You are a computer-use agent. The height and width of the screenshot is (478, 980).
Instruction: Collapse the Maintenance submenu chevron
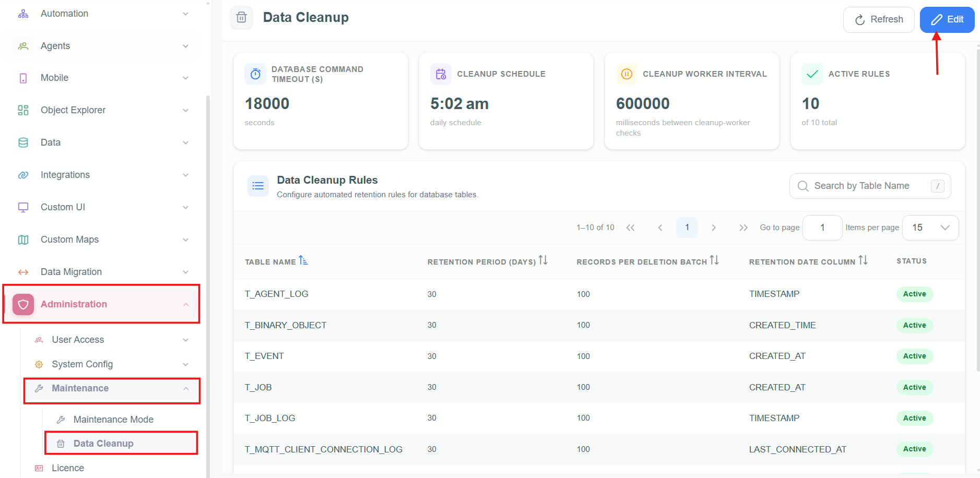(x=186, y=388)
